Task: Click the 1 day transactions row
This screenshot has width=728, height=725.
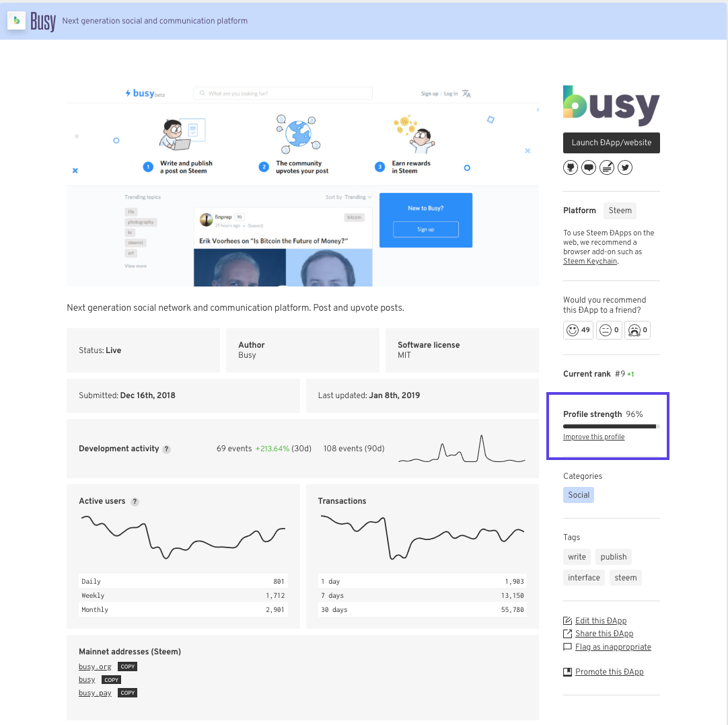Action: 422,581
